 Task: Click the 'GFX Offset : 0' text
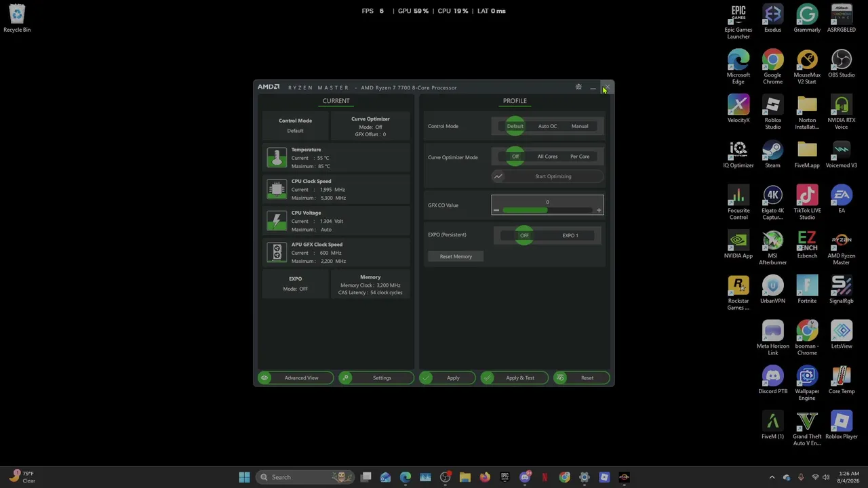370,134
